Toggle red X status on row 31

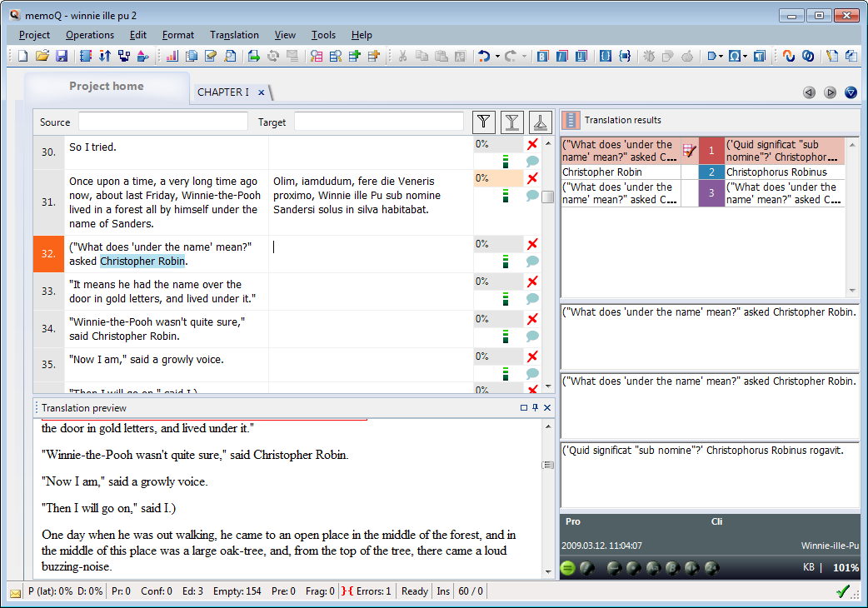point(532,178)
